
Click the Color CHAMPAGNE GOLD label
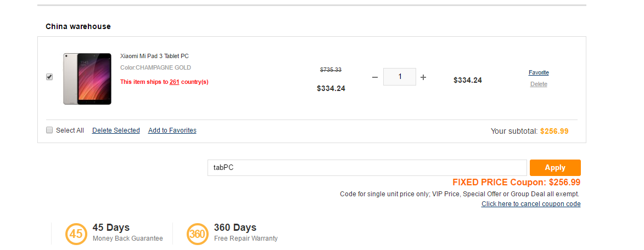click(x=155, y=67)
